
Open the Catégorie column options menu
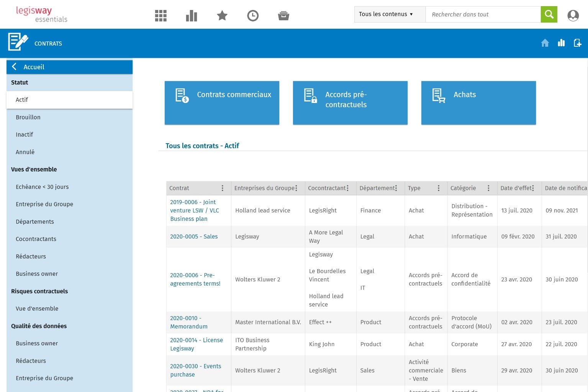tap(488, 188)
